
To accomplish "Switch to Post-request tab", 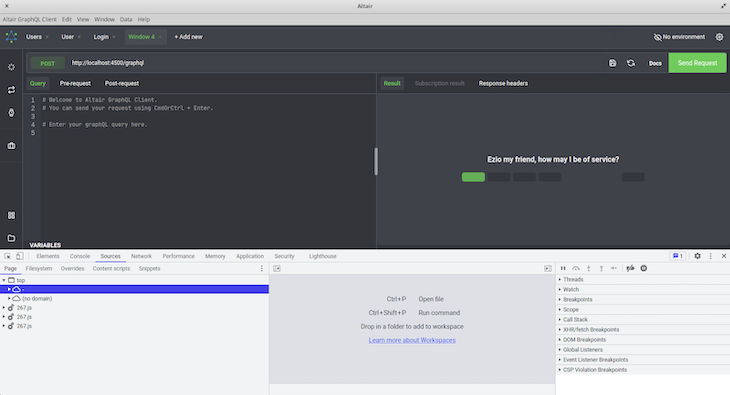I will tap(122, 83).
